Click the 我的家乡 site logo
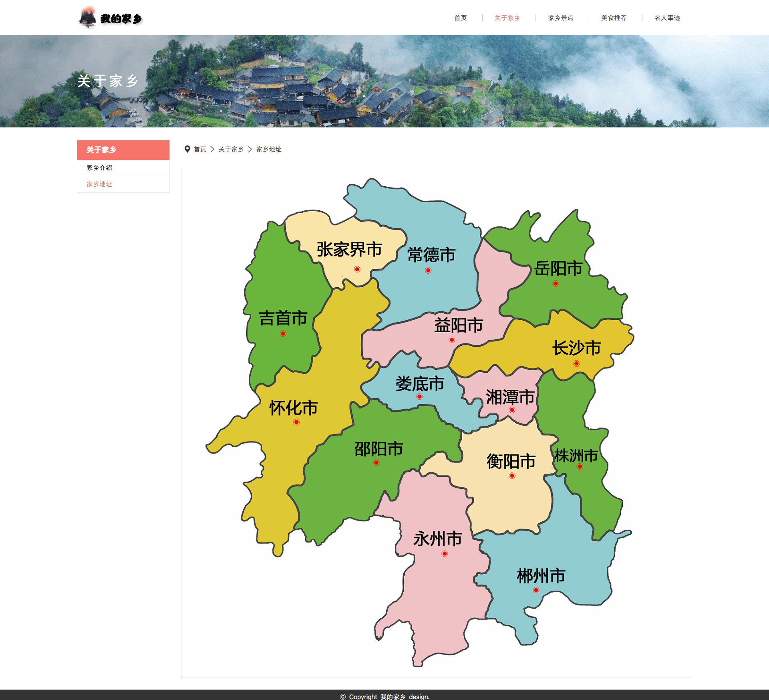 coord(111,18)
